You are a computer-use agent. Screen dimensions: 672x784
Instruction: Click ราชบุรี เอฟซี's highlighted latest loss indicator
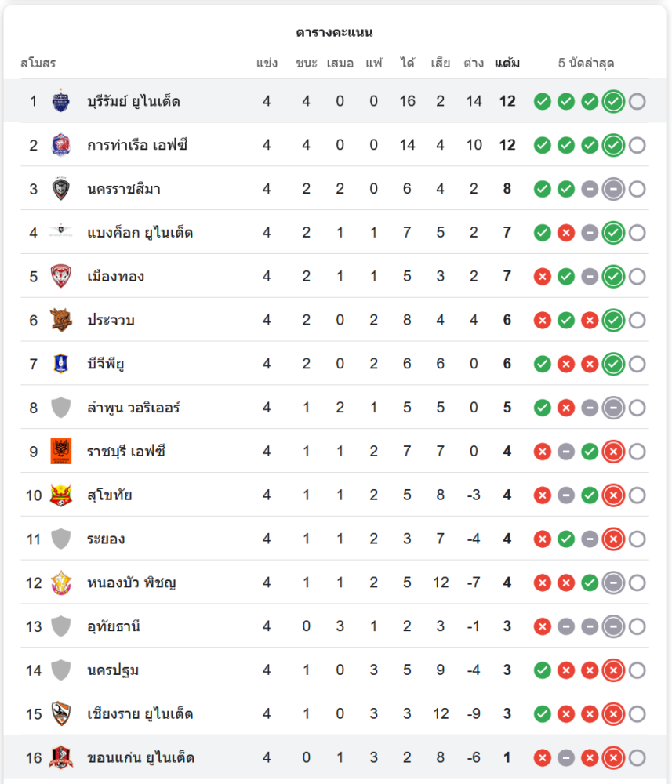point(613,452)
